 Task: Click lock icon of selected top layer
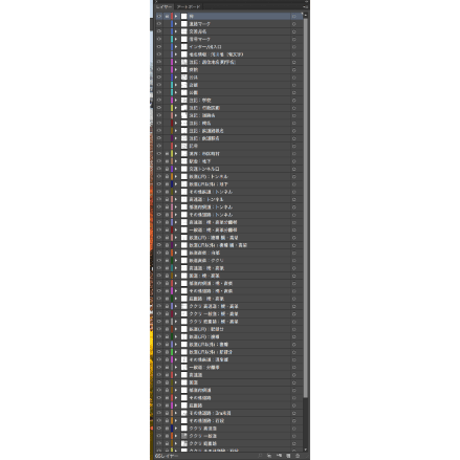pyautogui.click(x=167, y=16)
